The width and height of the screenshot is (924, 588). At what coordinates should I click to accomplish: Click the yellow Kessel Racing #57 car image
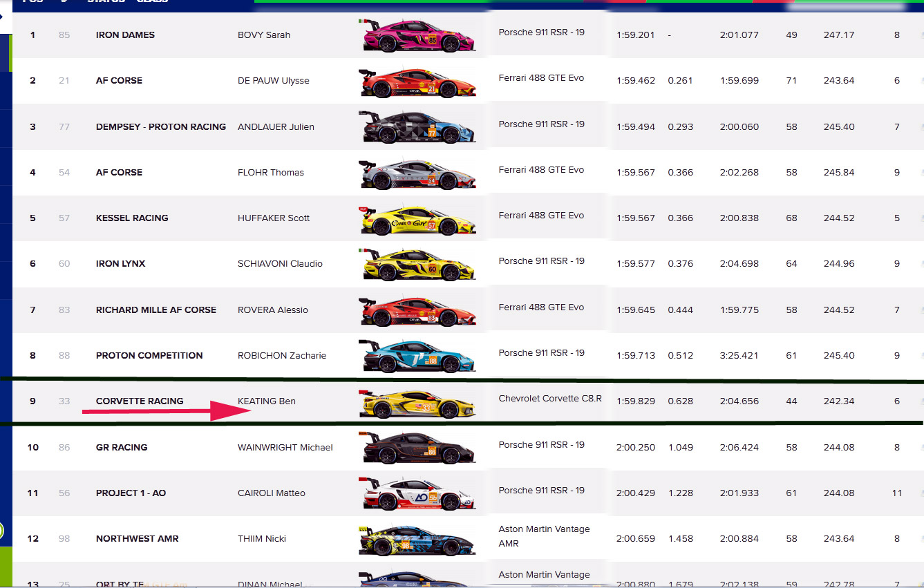pos(417,219)
